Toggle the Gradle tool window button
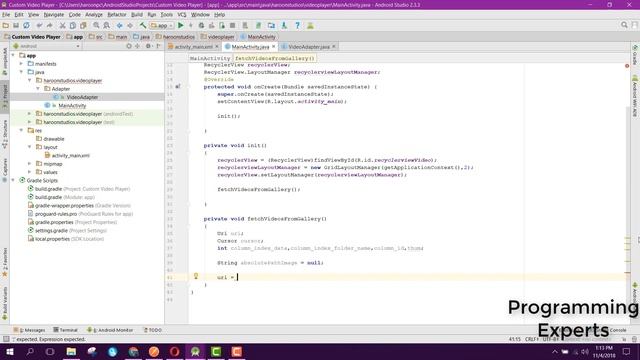640x360 pixels. pyautogui.click(x=635, y=55)
